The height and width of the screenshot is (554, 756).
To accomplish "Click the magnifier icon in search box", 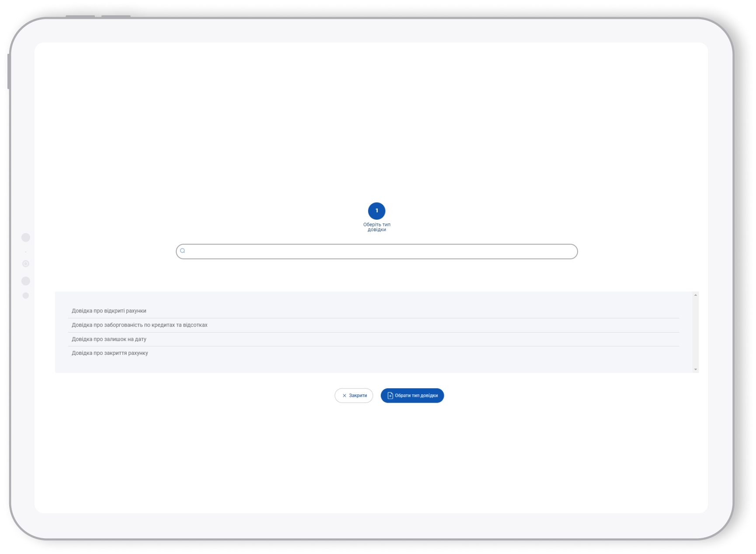I will (x=183, y=251).
